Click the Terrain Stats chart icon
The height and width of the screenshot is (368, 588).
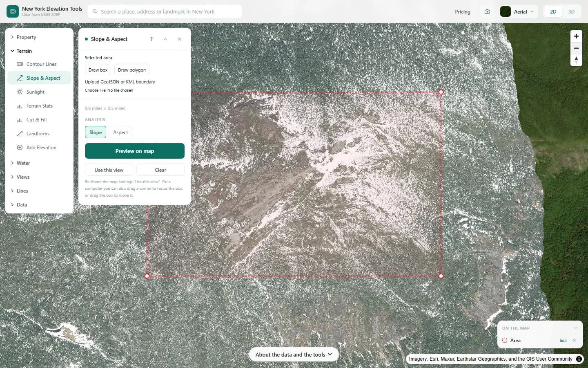(20, 106)
